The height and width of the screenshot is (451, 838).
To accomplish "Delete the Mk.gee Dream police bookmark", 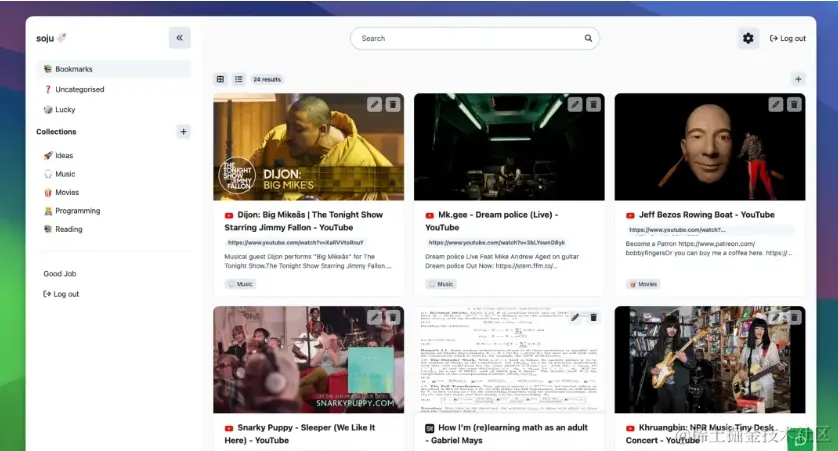I will (x=593, y=104).
